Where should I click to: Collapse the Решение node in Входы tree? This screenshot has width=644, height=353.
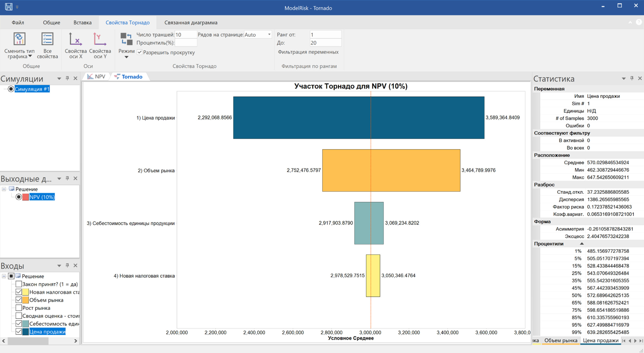[4, 276]
